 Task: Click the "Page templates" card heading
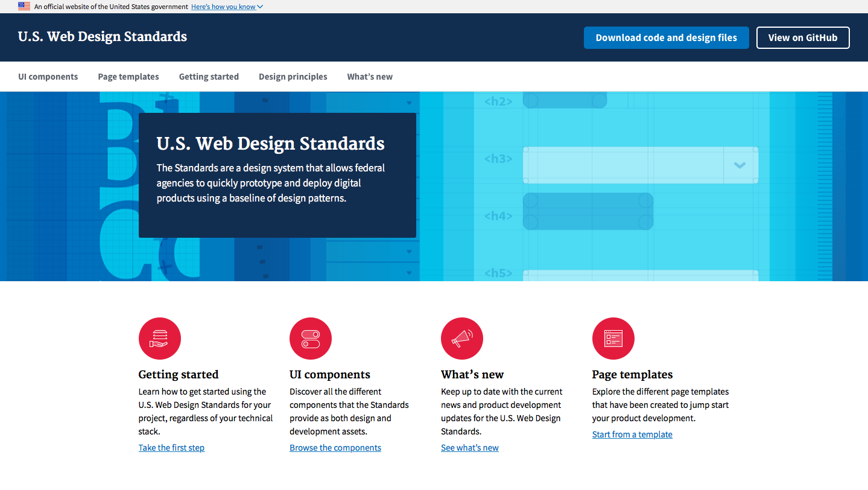632,375
